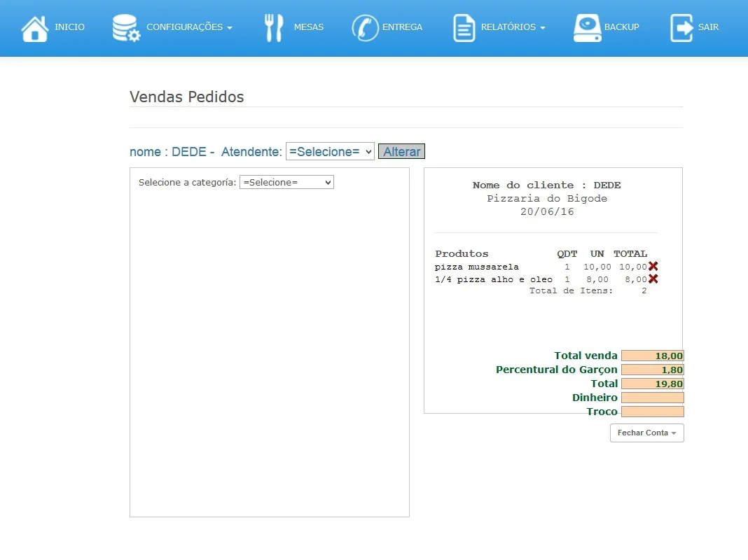Image resolution: width=748 pixels, height=560 pixels.
Task: Click the pizza mussarela product row
Action: point(546,267)
